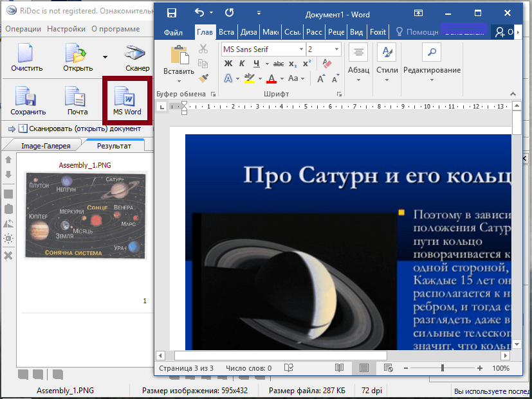Open the MS Sans Serif font dropdown

click(x=301, y=49)
